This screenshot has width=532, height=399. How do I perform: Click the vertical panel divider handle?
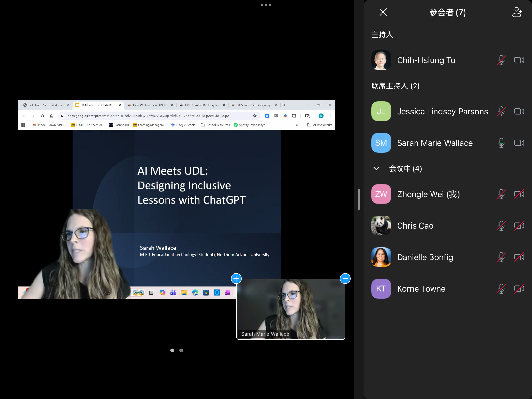(x=359, y=199)
